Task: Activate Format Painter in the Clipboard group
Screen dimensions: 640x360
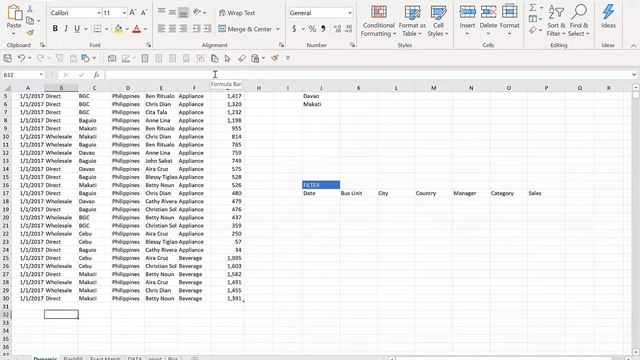Action: click(30, 32)
